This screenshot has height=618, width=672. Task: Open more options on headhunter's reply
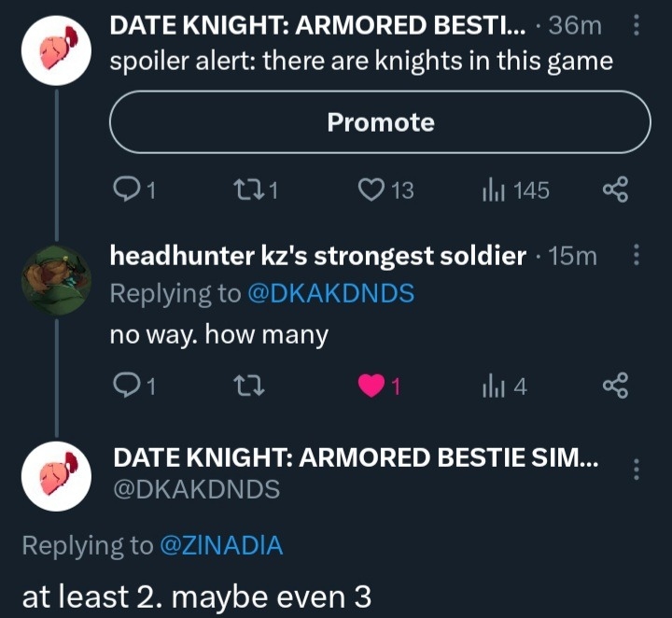tap(637, 255)
